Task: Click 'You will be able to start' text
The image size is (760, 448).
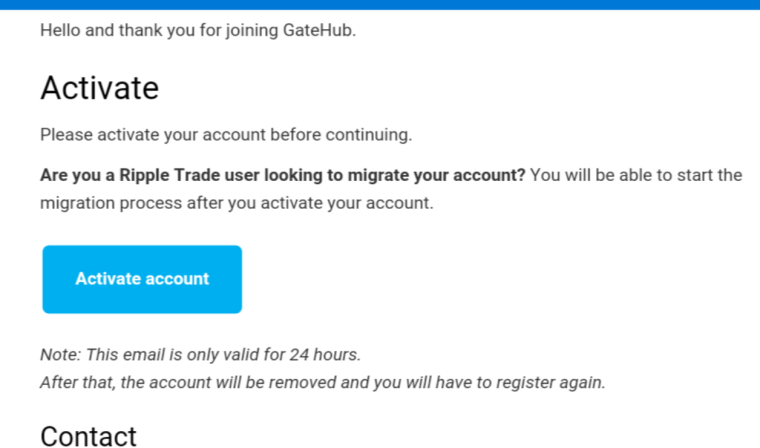Action: pos(620,176)
